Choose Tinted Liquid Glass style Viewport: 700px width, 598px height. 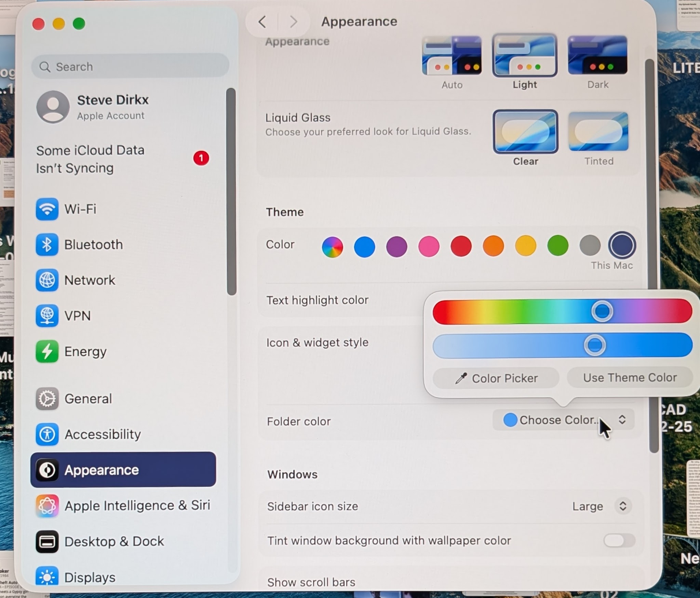click(x=598, y=138)
